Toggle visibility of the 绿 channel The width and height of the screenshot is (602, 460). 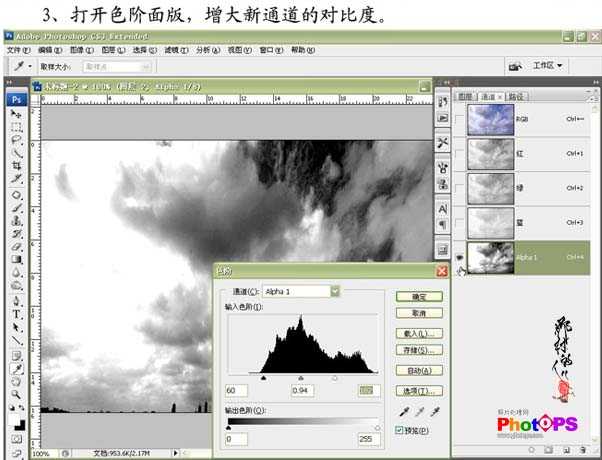pos(460,189)
